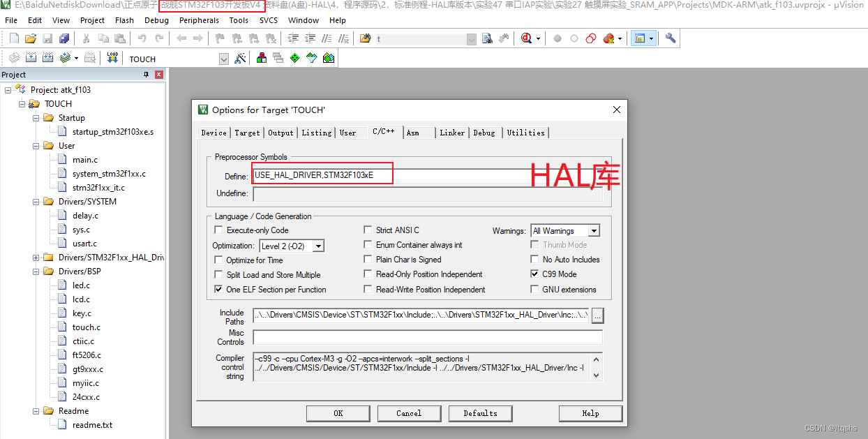Click the Cancel button
The image size is (868, 439).
tap(409, 413)
